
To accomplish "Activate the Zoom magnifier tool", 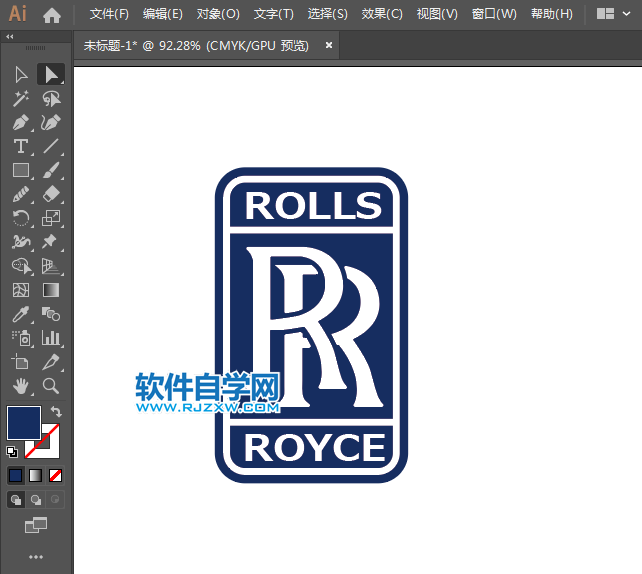I will coord(50,386).
